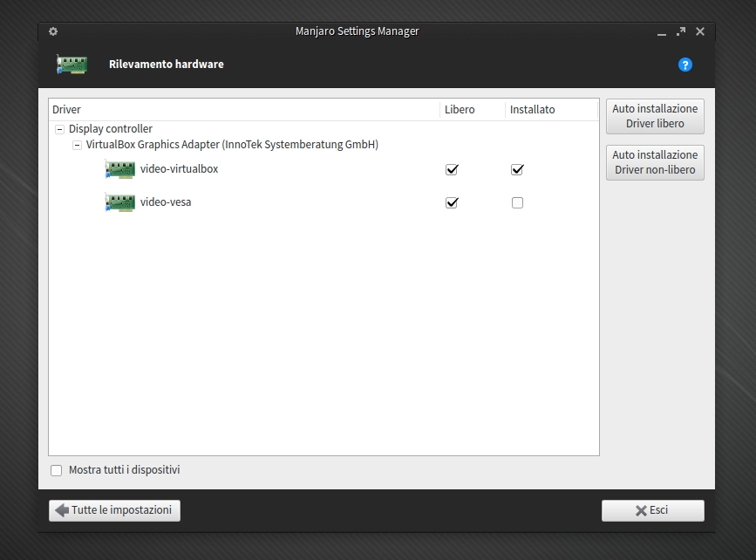
Task: Enable Mostra tutti i dispositivi checkbox
Action: click(x=57, y=470)
